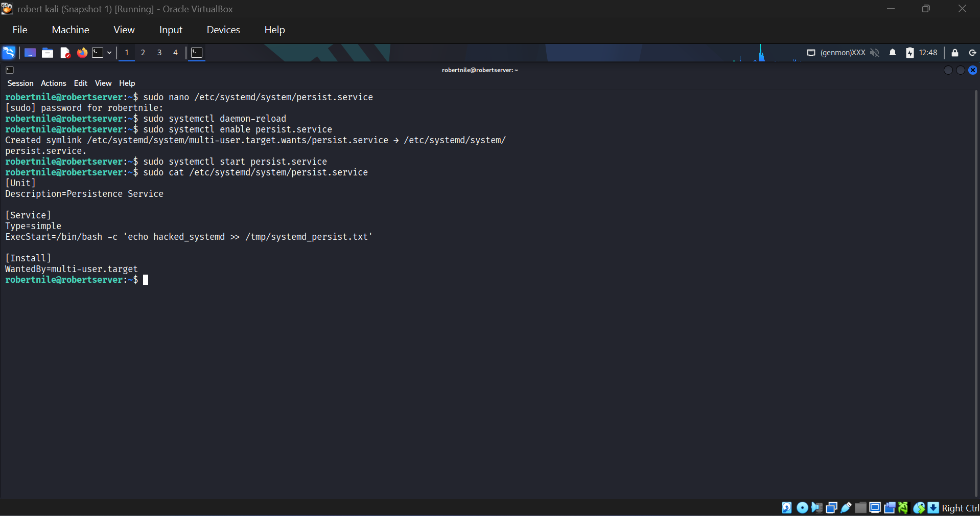Open the terminal Edit menu

click(81, 83)
